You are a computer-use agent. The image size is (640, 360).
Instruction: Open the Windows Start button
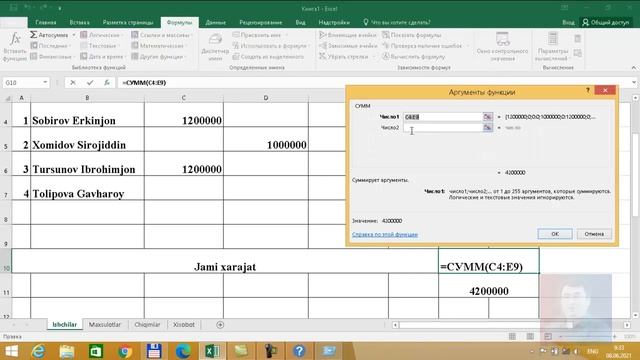pyautogui.click(x=11, y=351)
